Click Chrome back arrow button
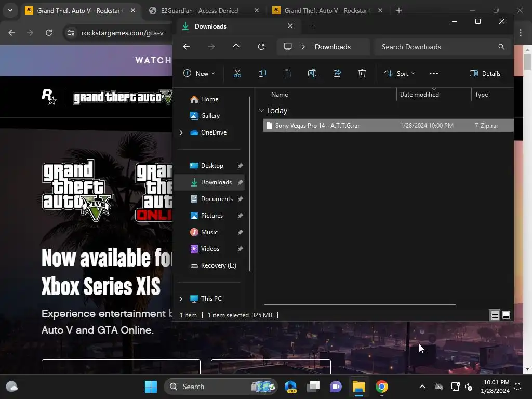Viewport: 532px width, 399px height. tap(11, 33)
